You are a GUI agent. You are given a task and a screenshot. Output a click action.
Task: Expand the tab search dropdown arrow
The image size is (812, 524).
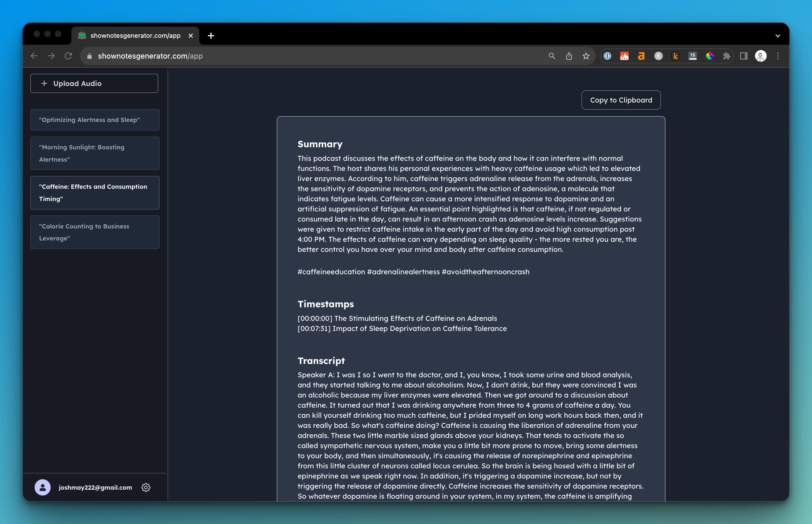tap(778, 35)
